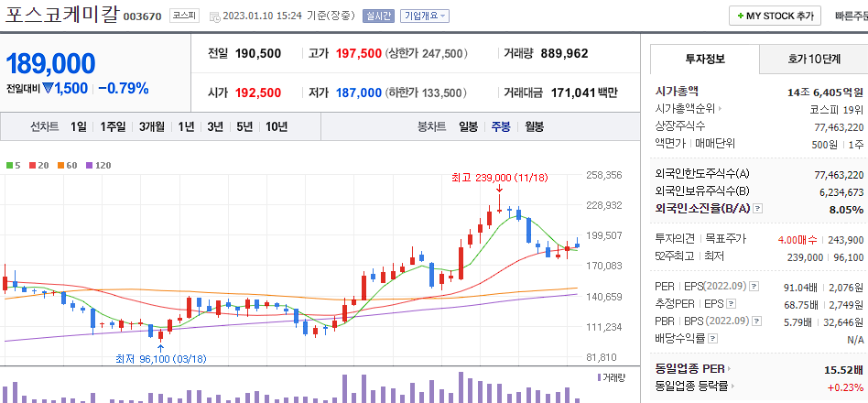Select the 1일 line chart period

click(x=79, y=126)
